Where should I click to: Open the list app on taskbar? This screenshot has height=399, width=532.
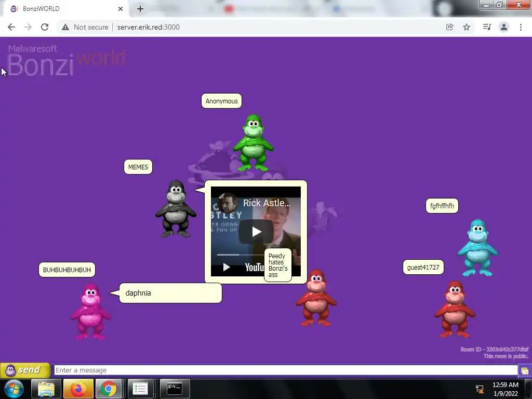click(140, 389)
